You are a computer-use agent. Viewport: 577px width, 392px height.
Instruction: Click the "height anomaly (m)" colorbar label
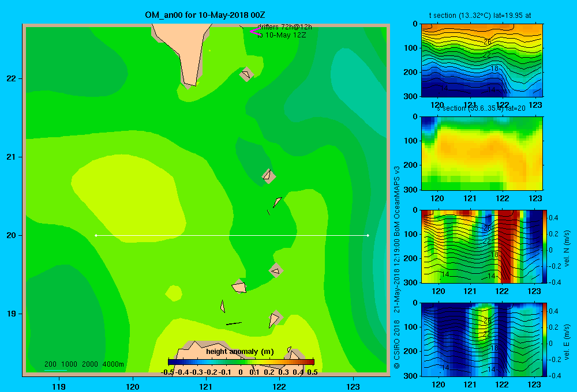point(240,352)
